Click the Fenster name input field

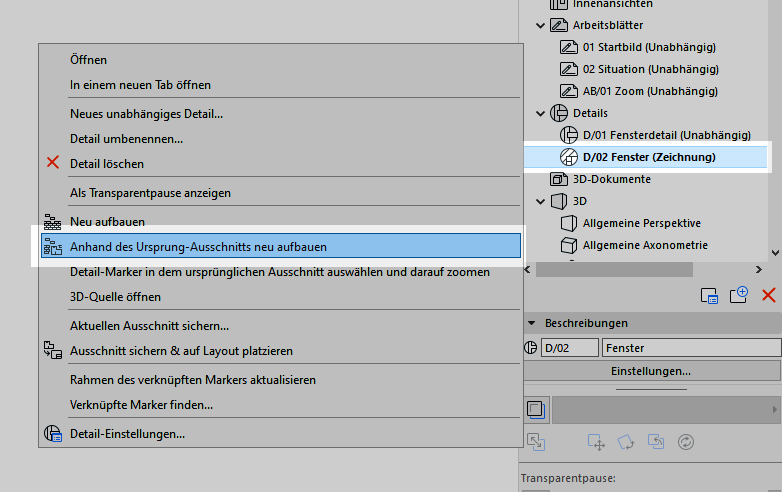[690, 348]
